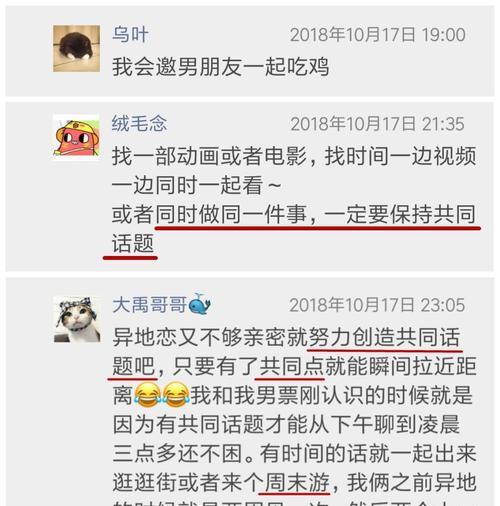Tap the 19:00 timestamp on 乌叶's comment
This screenshot has width=500, height=506.
tap(444, 35)
